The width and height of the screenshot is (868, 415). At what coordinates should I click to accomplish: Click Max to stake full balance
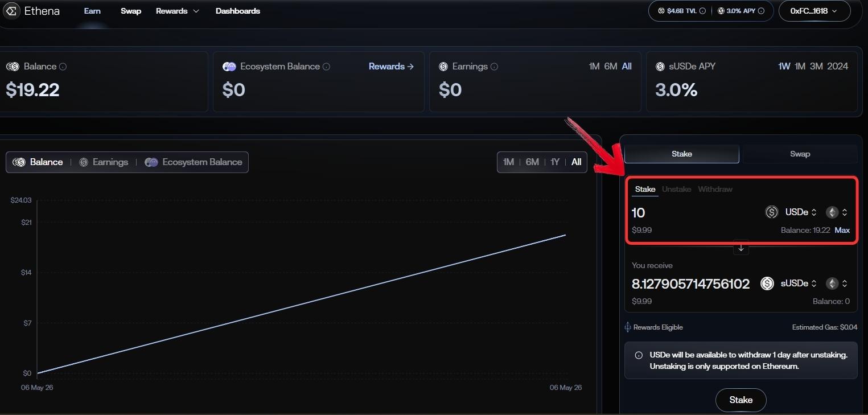(842, 231)
